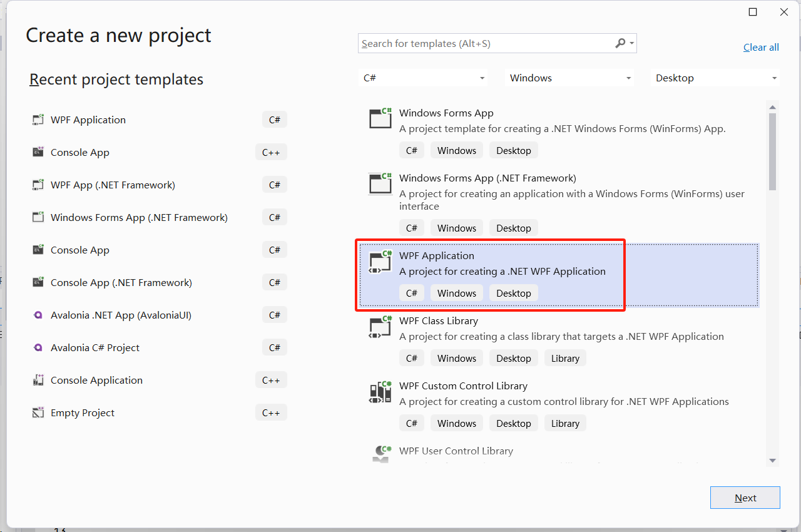Screen dimensions: 801x532
Task: Click the Avalonia C# Project purple icon
Action: click(38, 347)
